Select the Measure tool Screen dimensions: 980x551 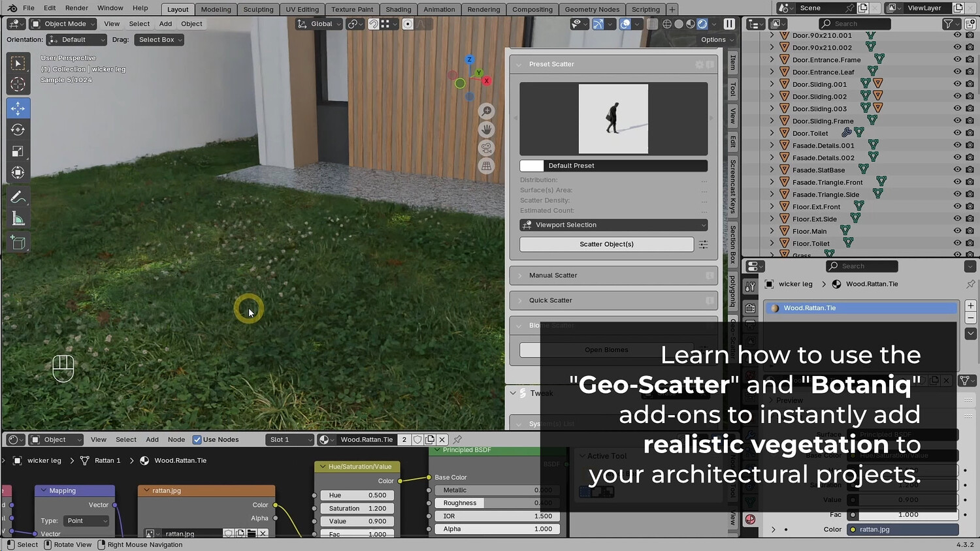pos(18,219)
